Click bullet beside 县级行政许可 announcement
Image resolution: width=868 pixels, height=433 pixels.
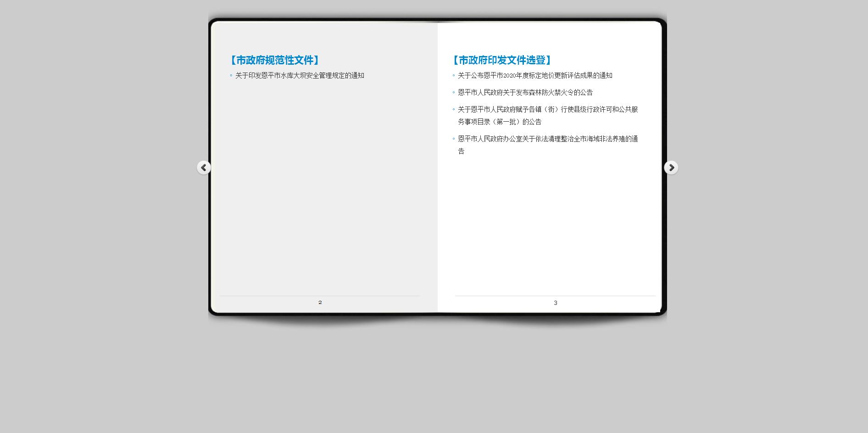(454, 110)
